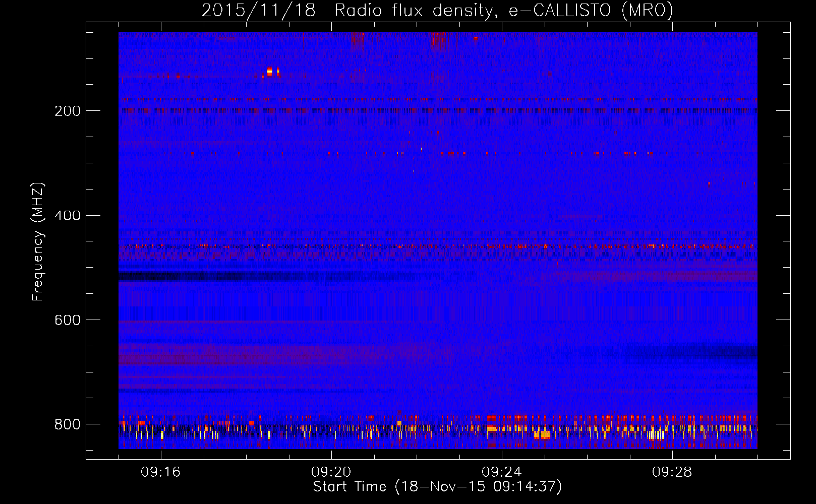Click the 800 frequency tick label
816x504 pixels.
pos(67,424)
